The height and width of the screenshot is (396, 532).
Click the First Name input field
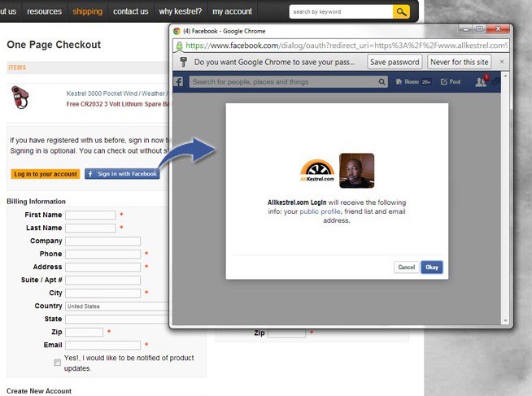tap(90, 215)
